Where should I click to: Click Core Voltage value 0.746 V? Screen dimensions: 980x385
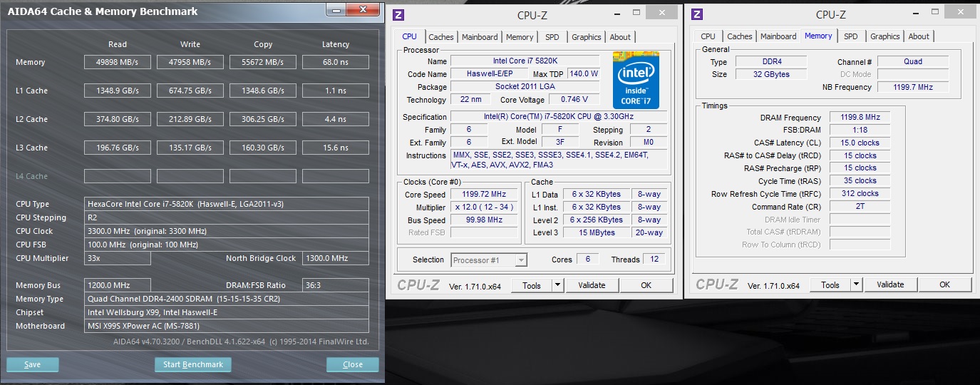pyautogui.click(x=574, y=99)
